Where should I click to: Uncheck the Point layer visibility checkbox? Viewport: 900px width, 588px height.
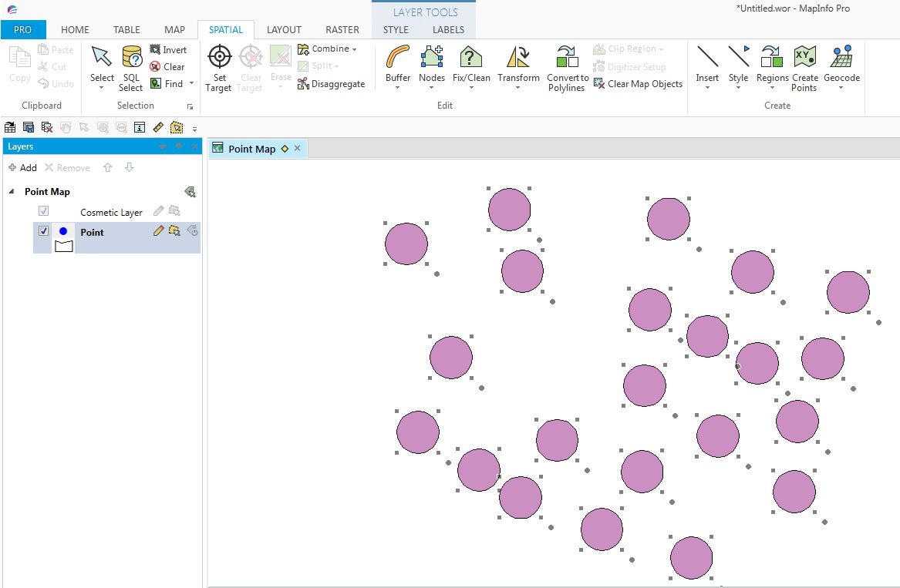tap(44, 231)
